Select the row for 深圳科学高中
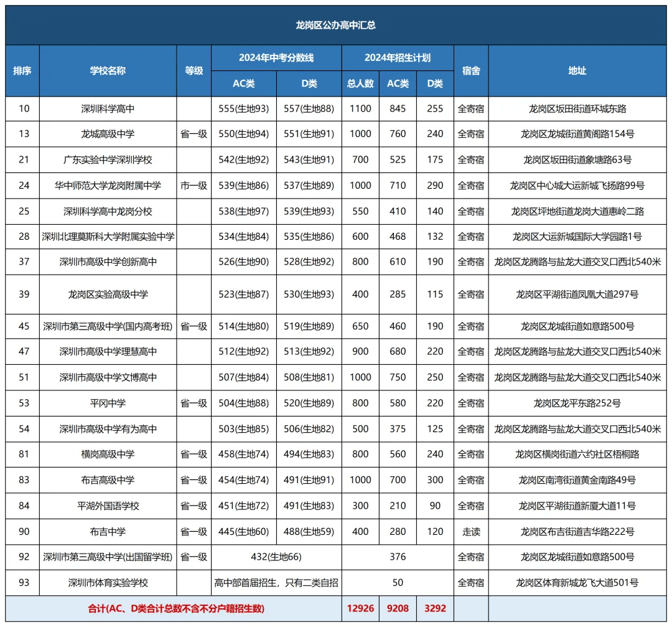Viewport: 672px width, 627px height. pos(108,108)
